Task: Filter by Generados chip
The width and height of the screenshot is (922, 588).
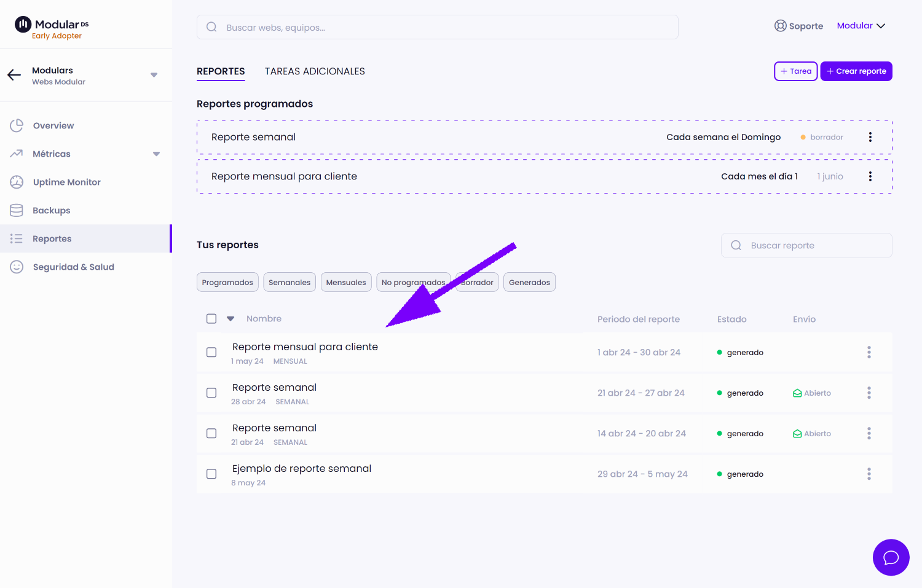Action: tap(529, 282)
